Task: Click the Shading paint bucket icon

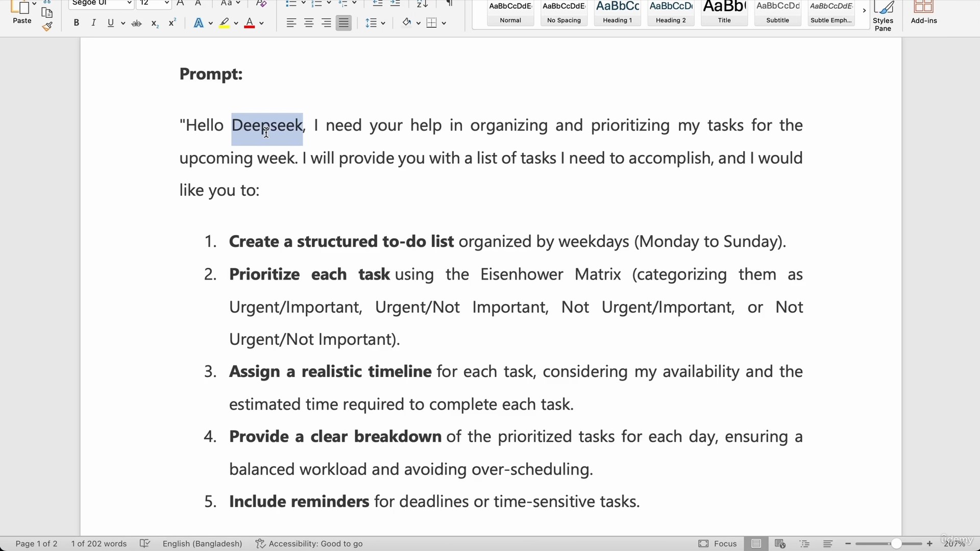Action: tap(406, 23)
